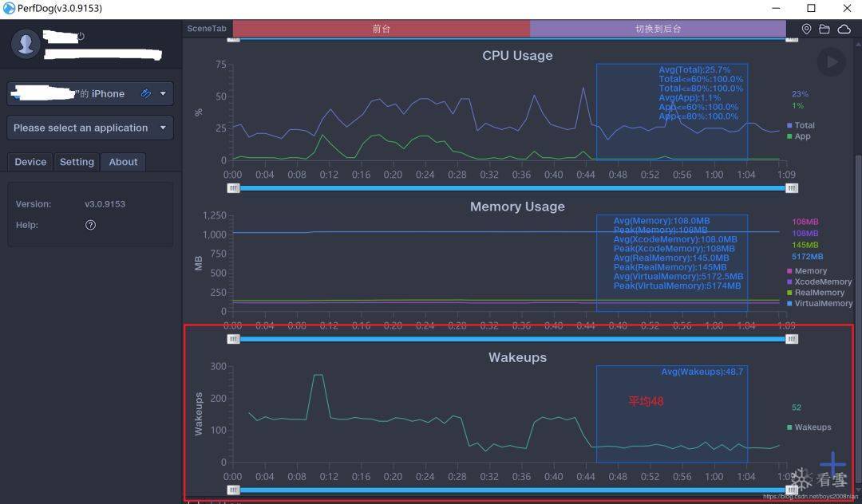Select the purple 切换到后台 scene segment
Screen dimensions: 862x504
point(658,29)
